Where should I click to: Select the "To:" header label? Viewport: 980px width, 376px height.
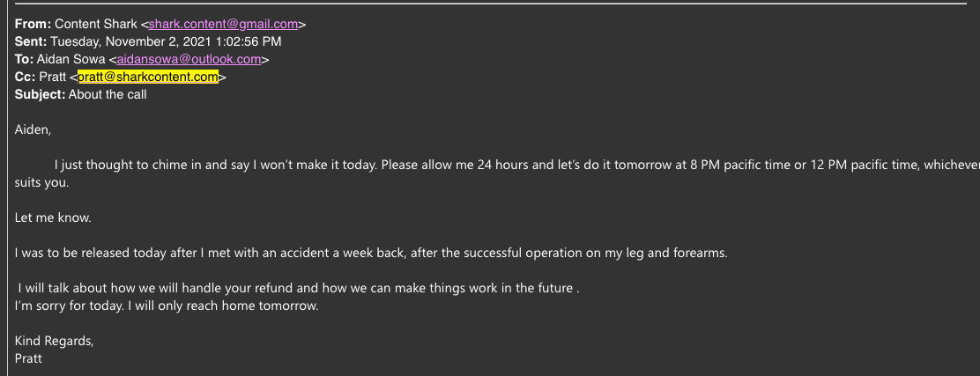pos(25,59)
